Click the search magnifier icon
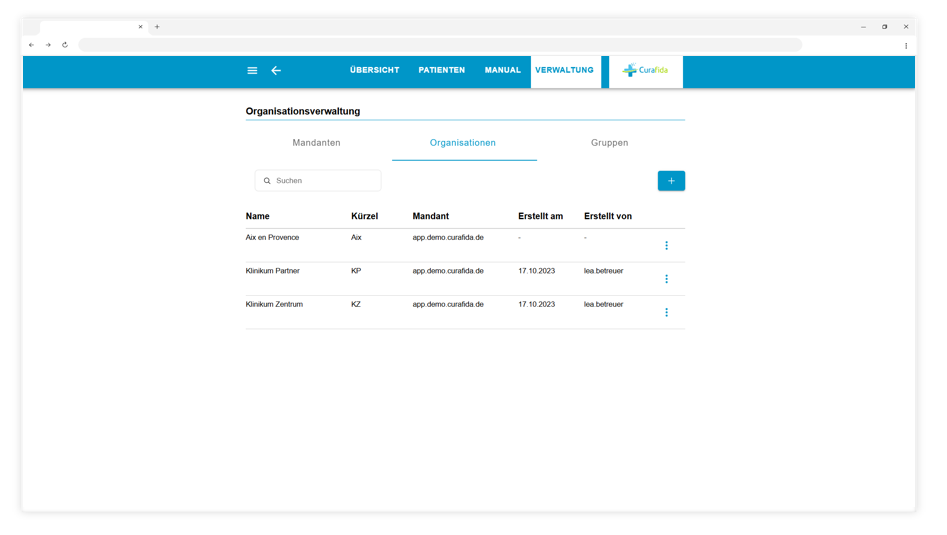Image resolution: width=947 pixels, height=535 pixels. pyautogui.click(x=267, y=181)
